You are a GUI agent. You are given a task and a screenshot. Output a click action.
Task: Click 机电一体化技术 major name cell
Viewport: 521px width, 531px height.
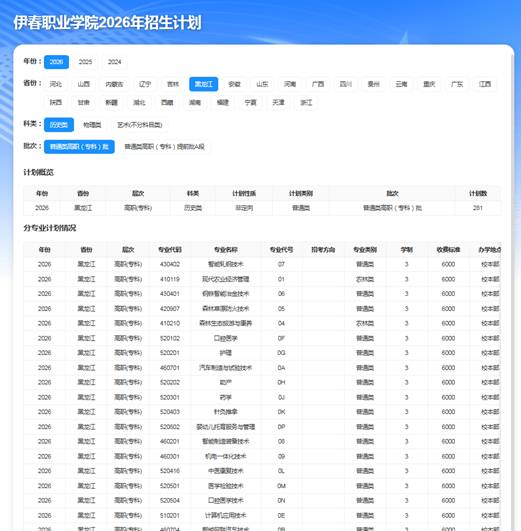click(226, 456)
